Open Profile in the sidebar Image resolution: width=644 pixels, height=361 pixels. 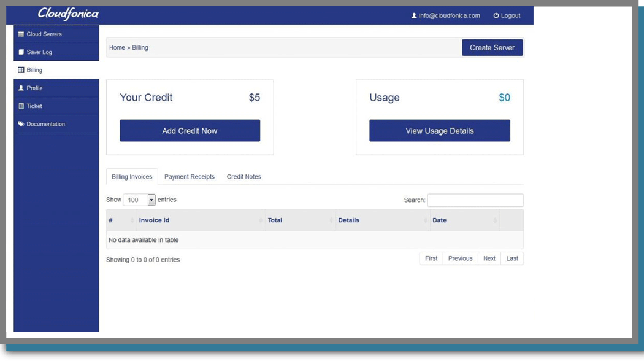coord(56,88)
